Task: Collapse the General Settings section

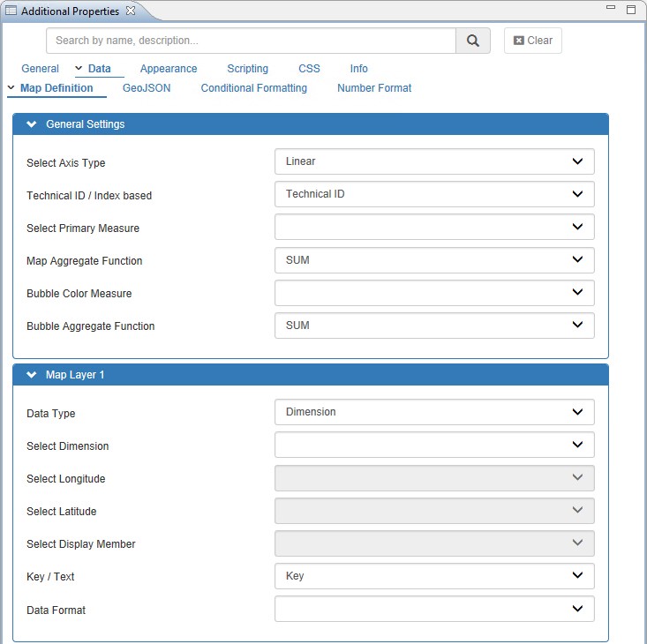Action: tap(33, 124)
